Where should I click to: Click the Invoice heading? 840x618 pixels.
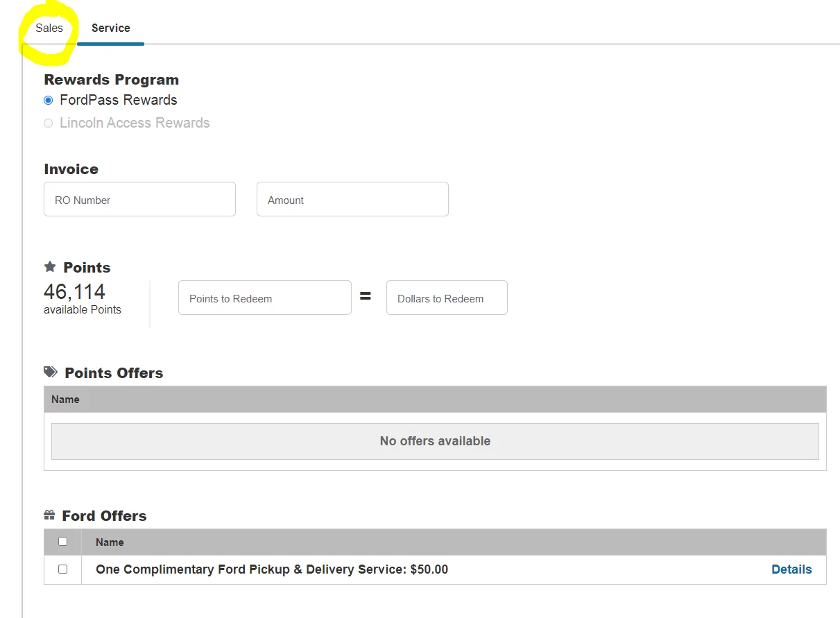pos(71,169)
